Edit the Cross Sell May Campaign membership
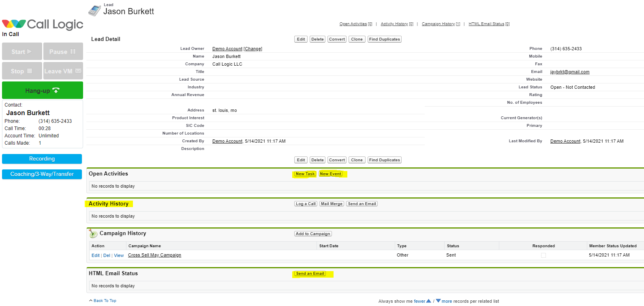644x306 pixels. coord(96,256)
